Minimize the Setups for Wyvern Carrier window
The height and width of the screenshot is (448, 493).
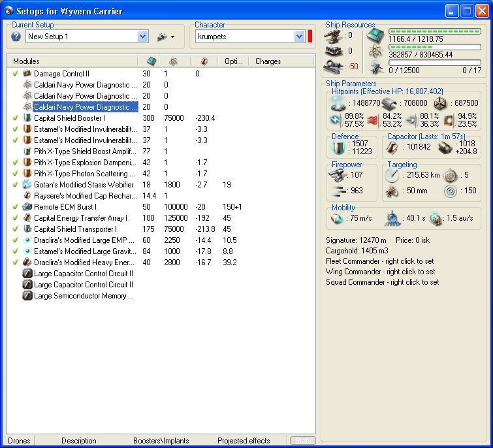(452, 11)
